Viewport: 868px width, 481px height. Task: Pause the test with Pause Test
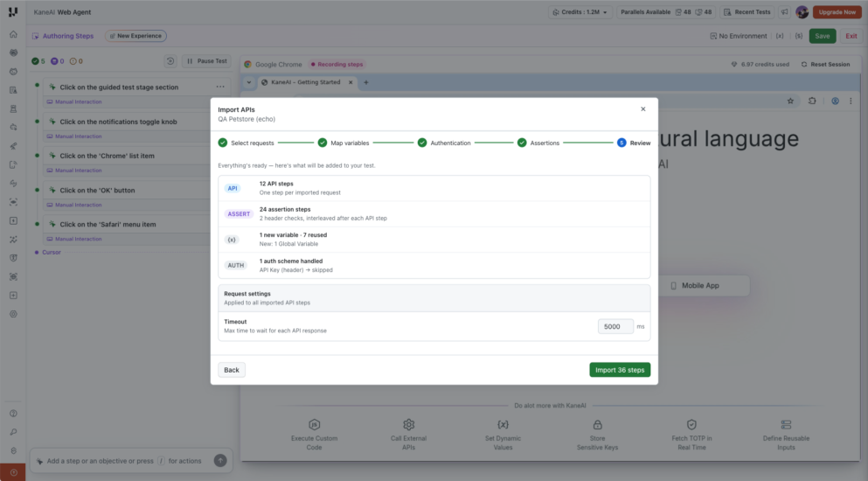pyautogui.click(x=206, y=61)
